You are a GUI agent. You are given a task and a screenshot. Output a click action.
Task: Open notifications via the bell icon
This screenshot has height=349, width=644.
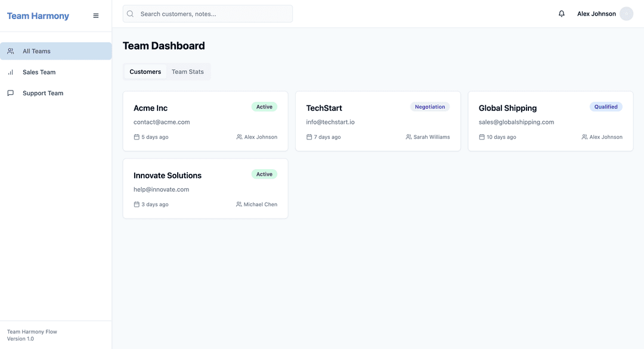561,14
